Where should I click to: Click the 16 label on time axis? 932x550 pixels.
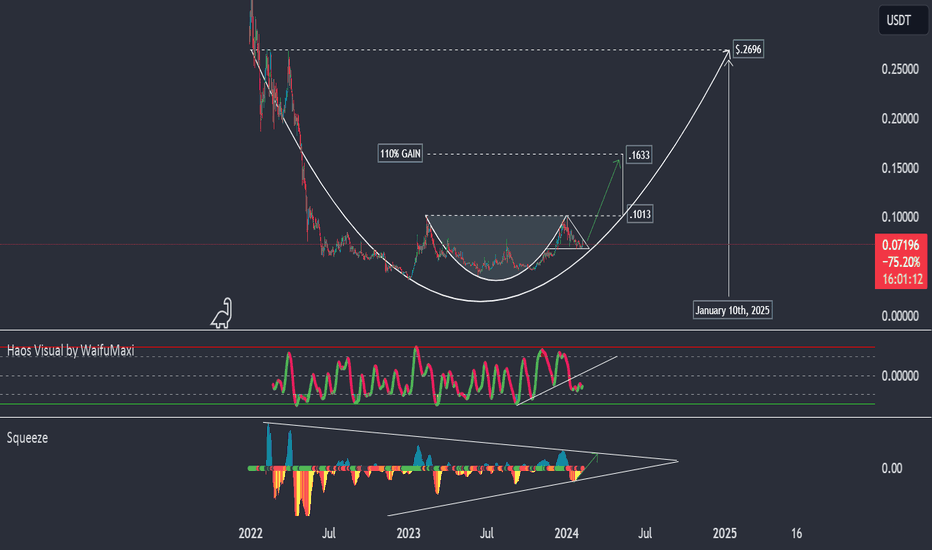(796, 533)
